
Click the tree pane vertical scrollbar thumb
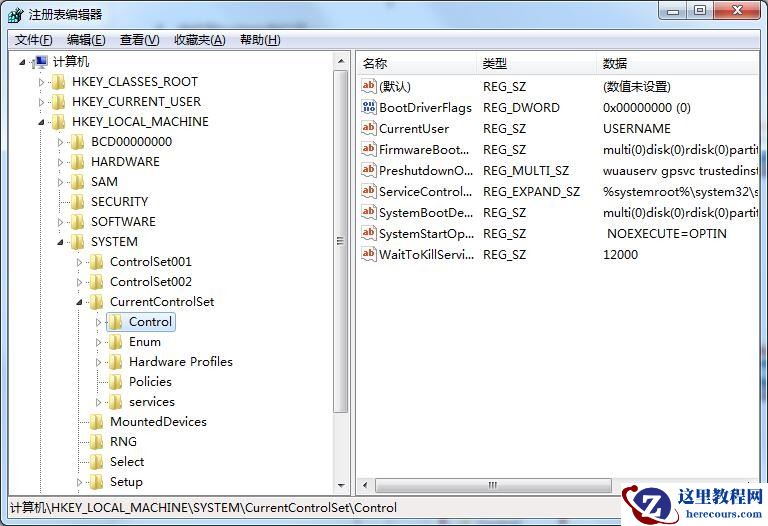tap(341, 241)
